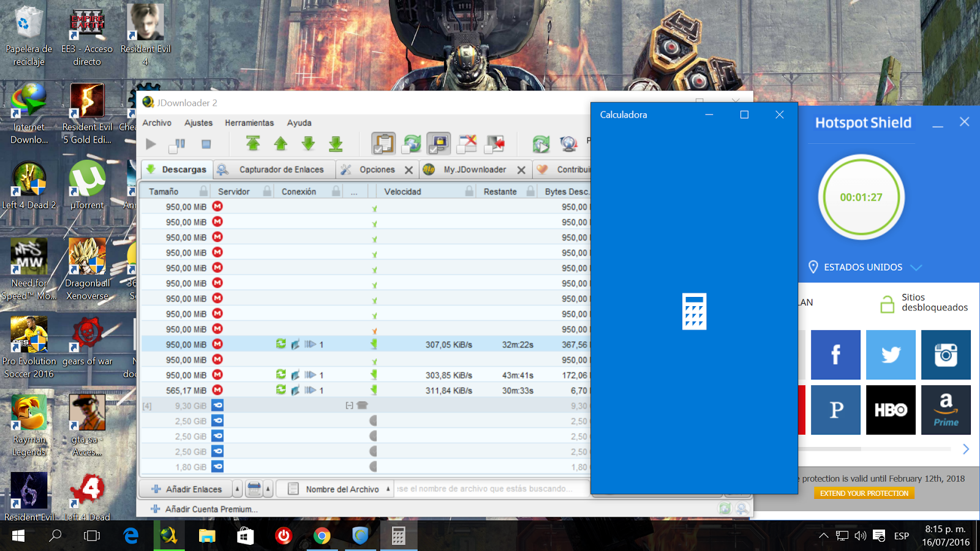Click EXTEND YOUR PROTECTION button
This screenshot has width=980, height=551.
point(864,493)
